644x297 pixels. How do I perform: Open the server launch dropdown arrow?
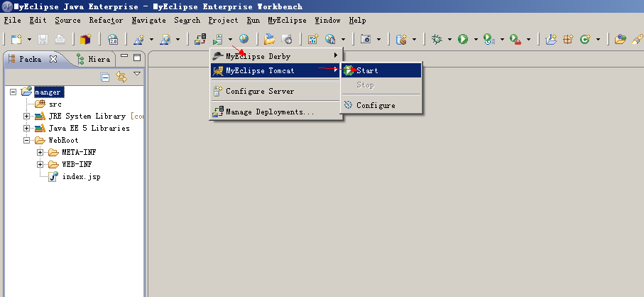click(231, 40)
